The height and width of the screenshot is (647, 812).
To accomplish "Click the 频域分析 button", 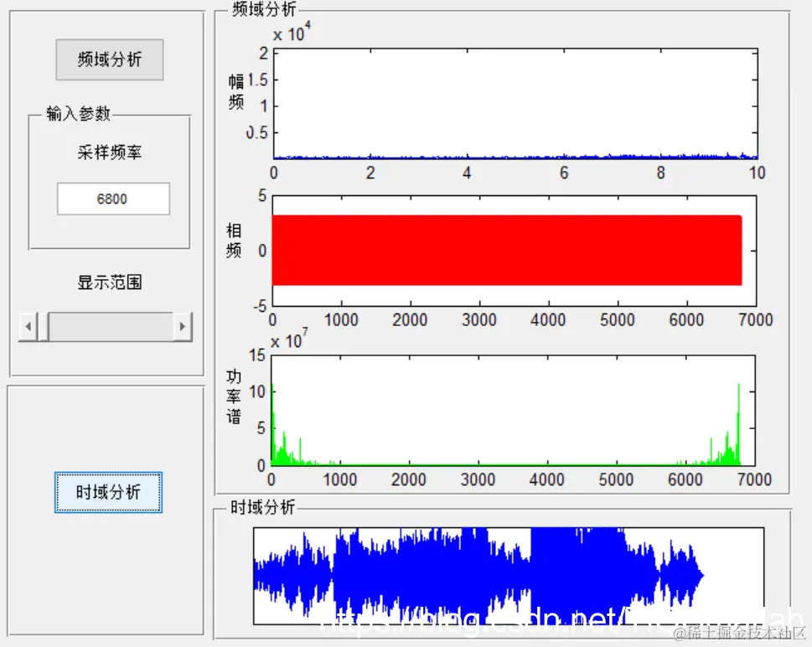I will 110,60.
